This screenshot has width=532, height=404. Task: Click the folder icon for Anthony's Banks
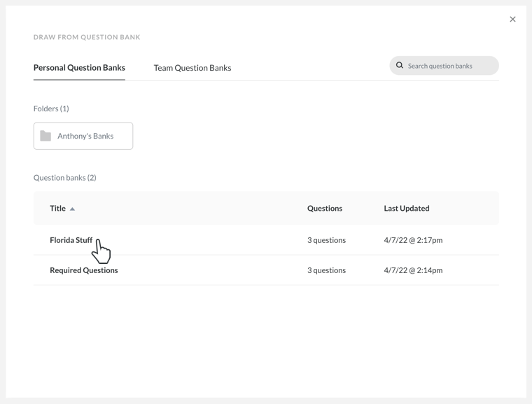(x=45, y=136)
